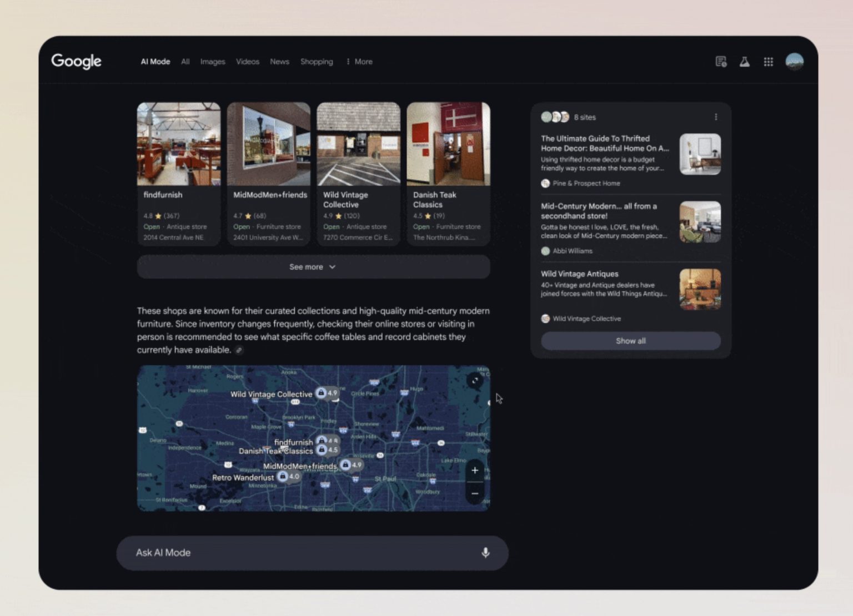
Task: Switch to the AI Mode tab
Action: (x=155, y=62)
